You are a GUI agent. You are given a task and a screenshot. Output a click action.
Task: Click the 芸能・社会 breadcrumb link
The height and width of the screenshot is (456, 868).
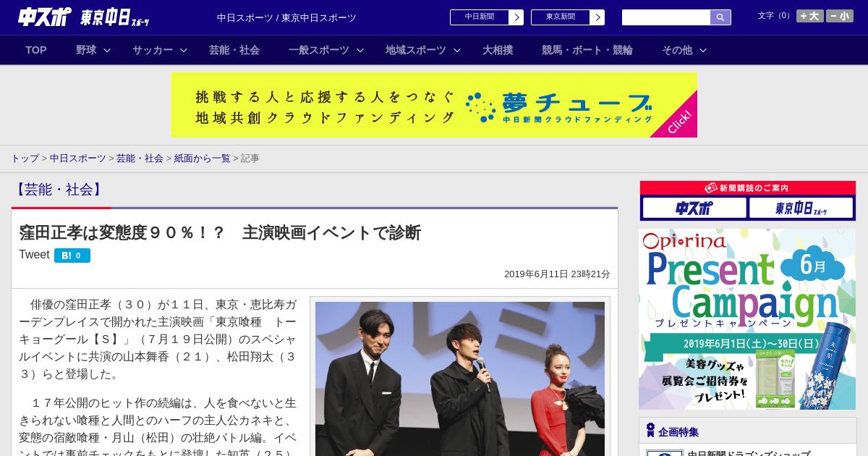[140, 159]
